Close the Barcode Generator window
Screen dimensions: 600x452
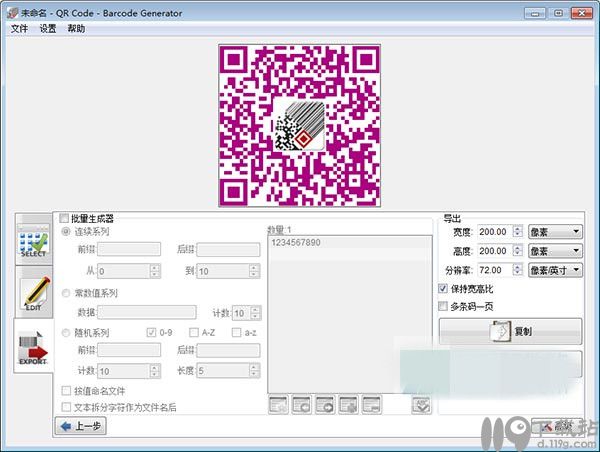click(x=582, y=13)
